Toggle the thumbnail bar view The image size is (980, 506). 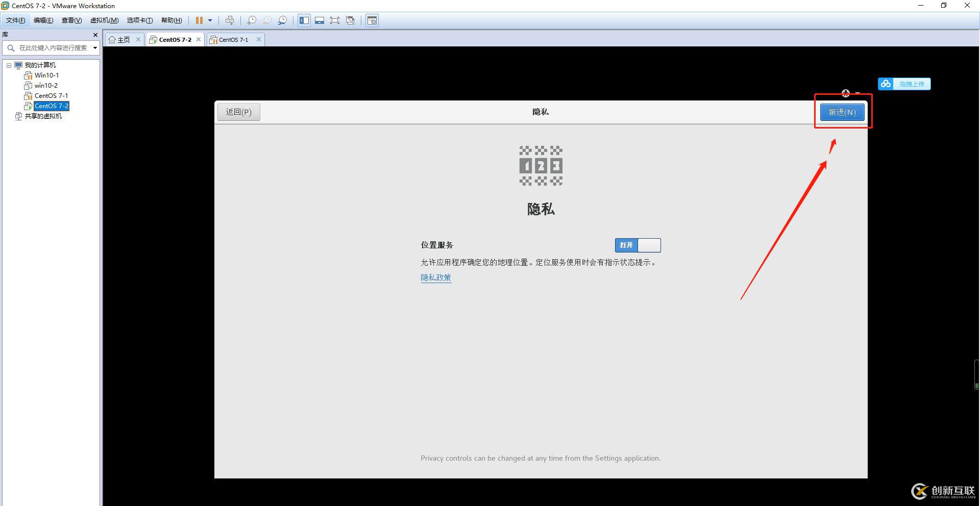[320, 20]
